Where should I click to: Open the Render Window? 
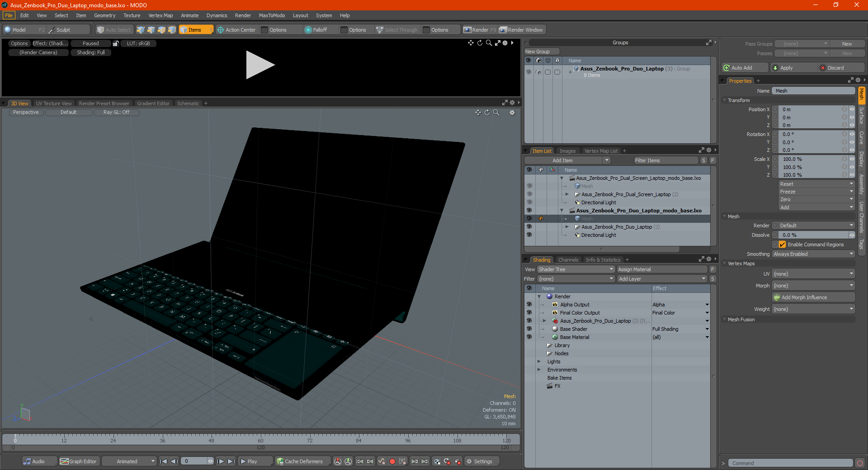click(x=521, y=30)
